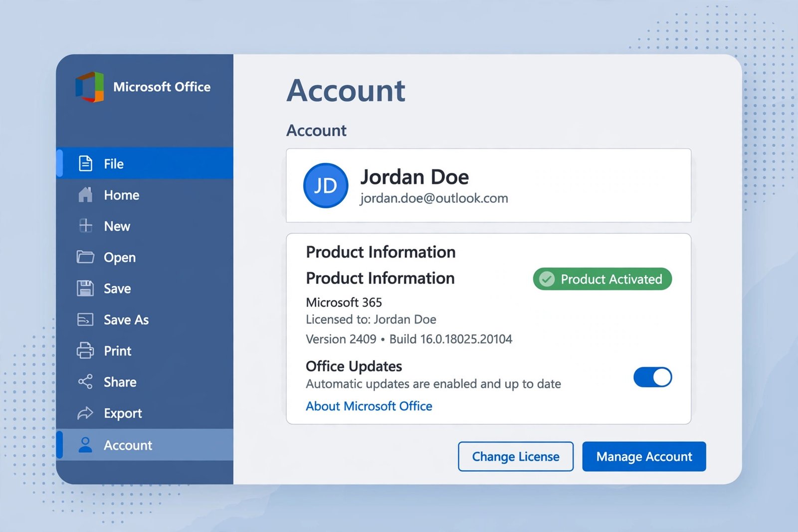Click the JD profile avatar
The height and width of the screenshot is (532, 798).
click(326, 185)
